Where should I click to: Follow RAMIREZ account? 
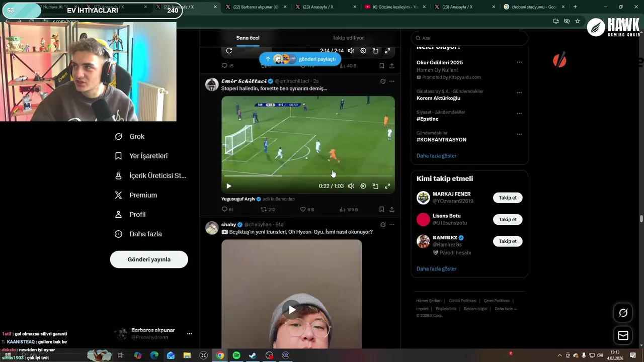click(x=508, y=241)
